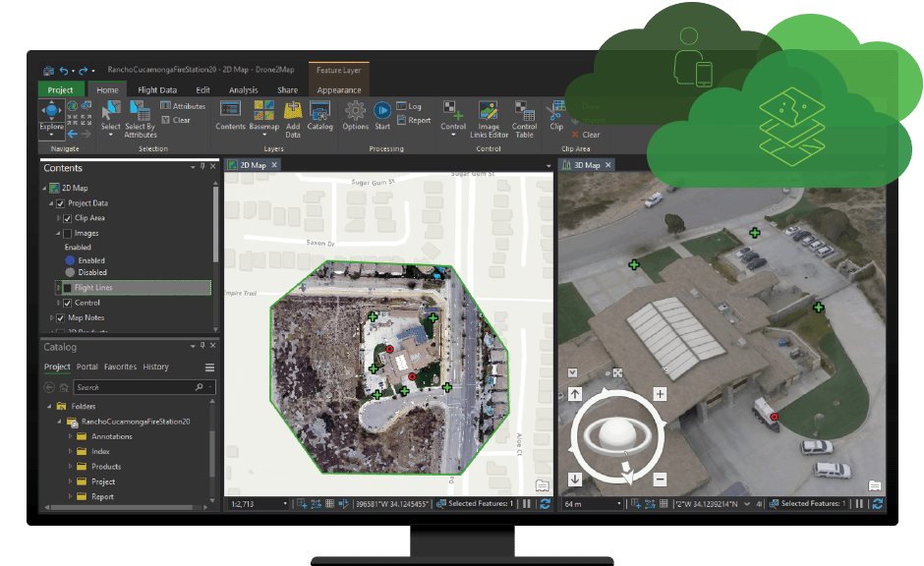Click the navigator up arrow in 3D Map
Viewport: 924px width, 566px height.
(x=575, y=394)
